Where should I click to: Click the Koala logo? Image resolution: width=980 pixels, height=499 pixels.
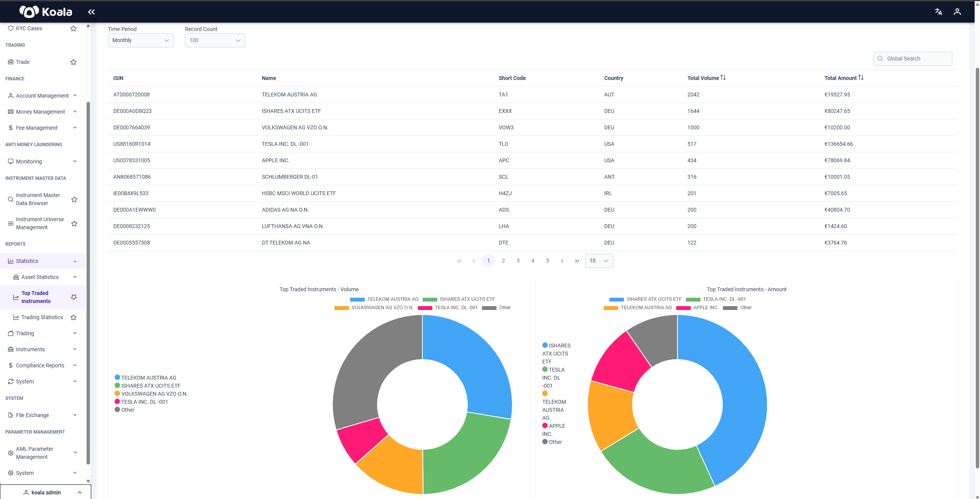46,12
